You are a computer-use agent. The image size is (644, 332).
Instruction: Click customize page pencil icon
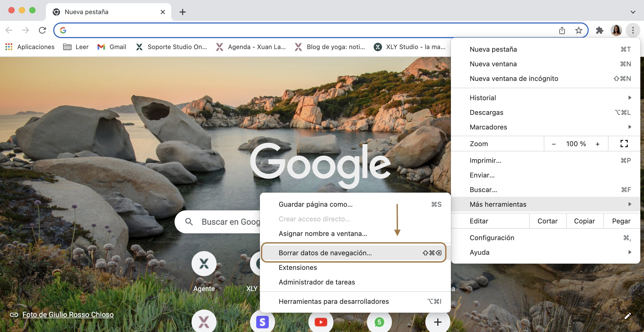click(628, 316)
